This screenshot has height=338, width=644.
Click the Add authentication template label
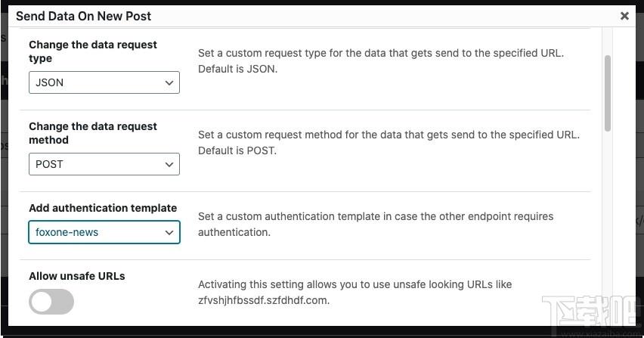[103, 208]
